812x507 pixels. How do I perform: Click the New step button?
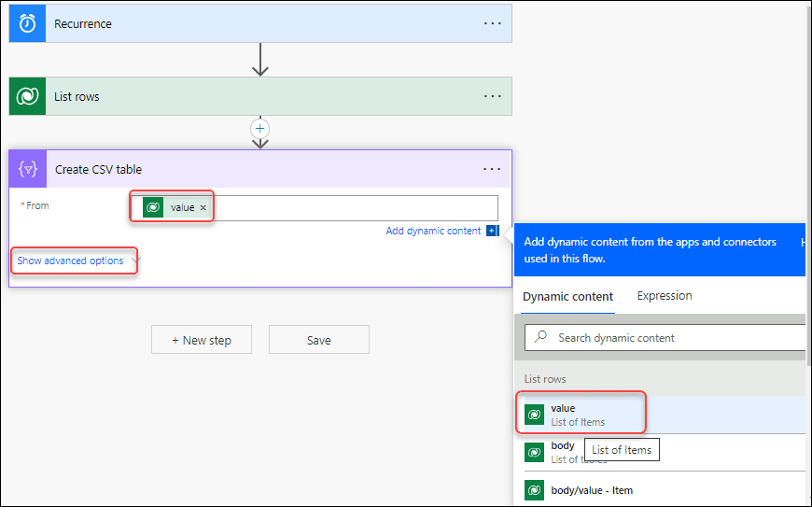click(202, 340)
